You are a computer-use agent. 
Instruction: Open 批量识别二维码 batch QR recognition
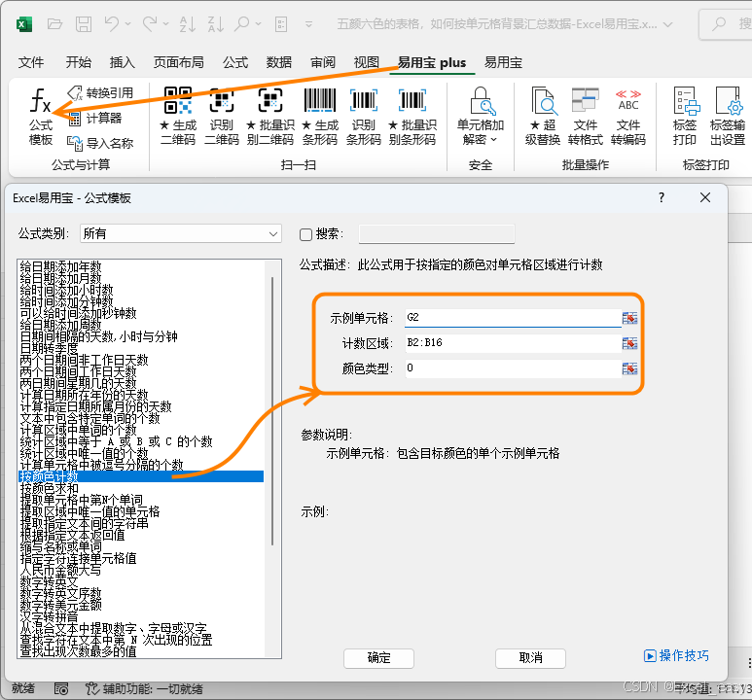click(x=270, y=117)
